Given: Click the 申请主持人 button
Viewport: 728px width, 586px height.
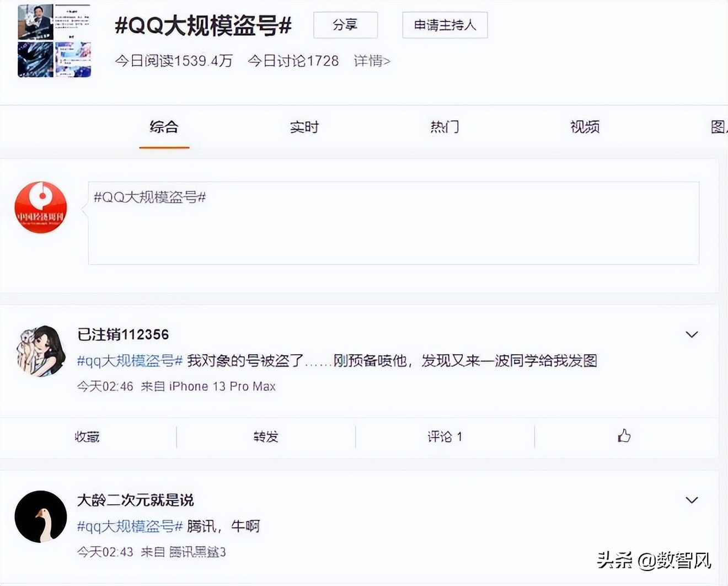Looking at the screenshot, I should coord(445,25).
